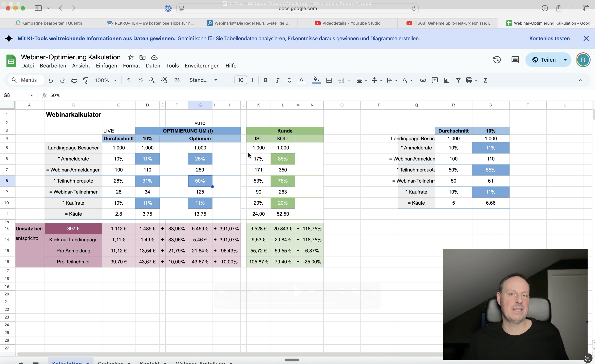The width and height of the screenshot is (595, 364).
Task: Open the font Stand... dropdown
Action: (x=203, y=80)
